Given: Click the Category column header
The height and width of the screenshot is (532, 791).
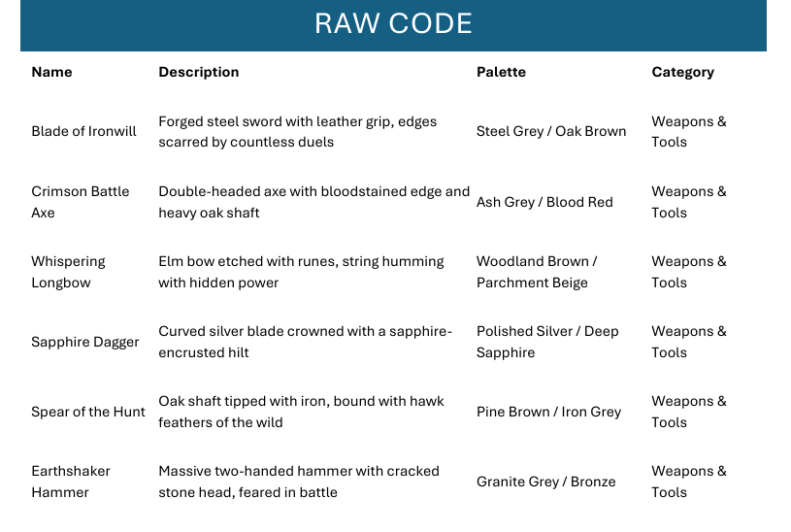Looking at the screenshot, I should (x=682, y=72).
